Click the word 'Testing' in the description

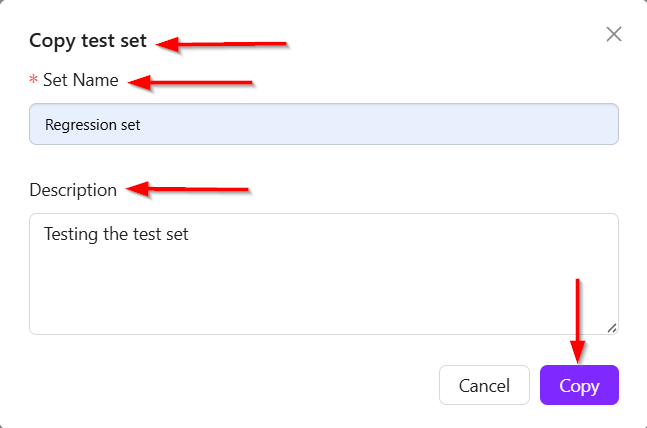[x=71, y=234]
